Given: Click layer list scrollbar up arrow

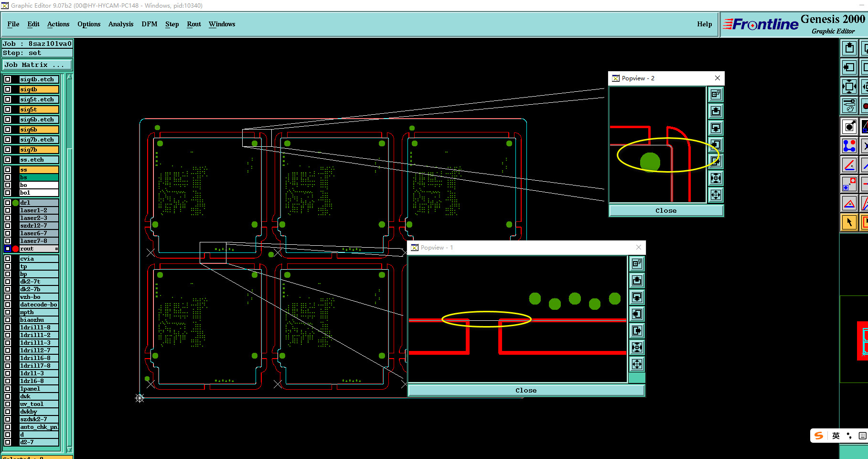Looking at the screenshot, I should (70, 77).
